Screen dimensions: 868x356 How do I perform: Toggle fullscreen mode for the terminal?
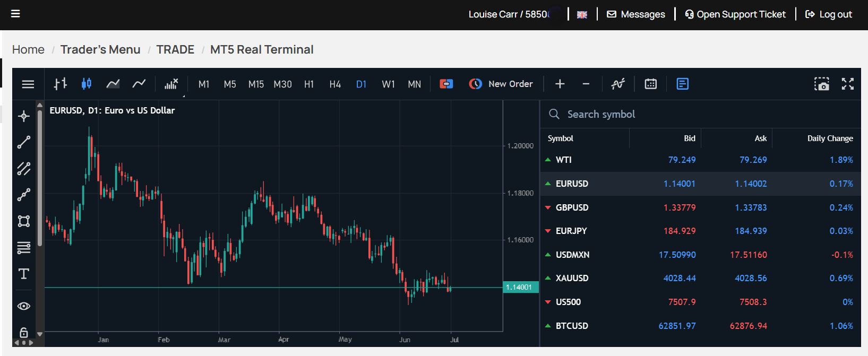848,84
